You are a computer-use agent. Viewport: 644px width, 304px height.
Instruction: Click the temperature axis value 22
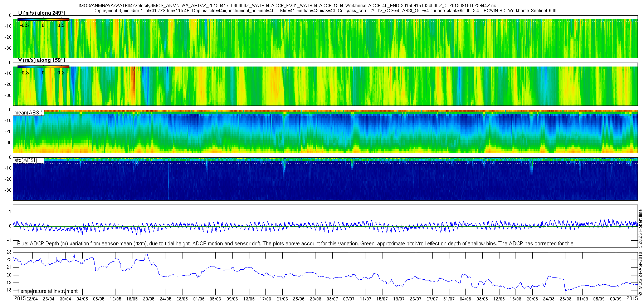[x=9, y=260]
